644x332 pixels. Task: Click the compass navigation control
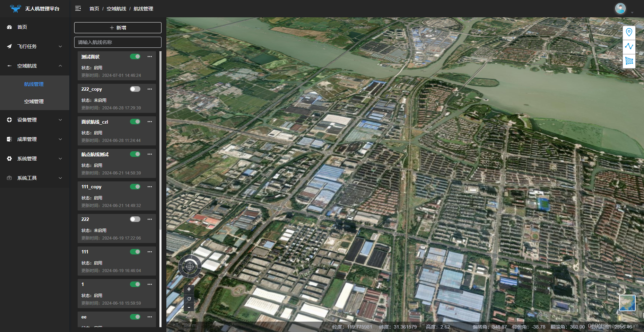(190, 266)
